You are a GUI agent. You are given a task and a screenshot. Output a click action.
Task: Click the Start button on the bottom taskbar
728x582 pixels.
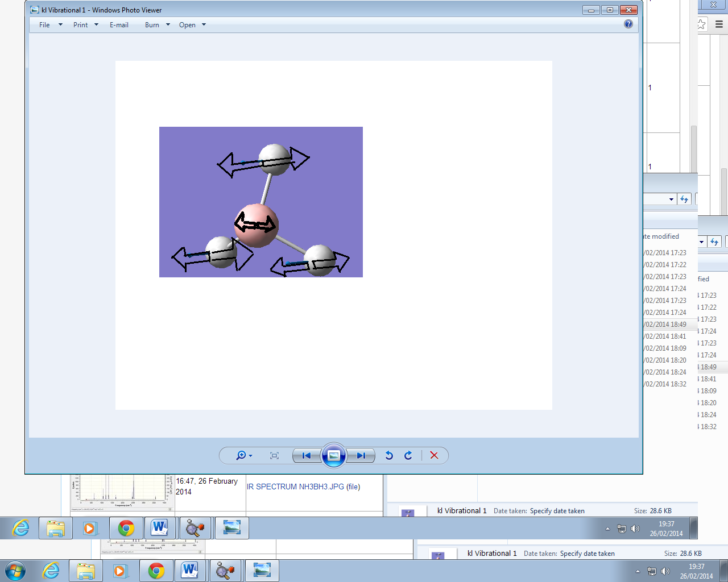[x=15, y=571]
